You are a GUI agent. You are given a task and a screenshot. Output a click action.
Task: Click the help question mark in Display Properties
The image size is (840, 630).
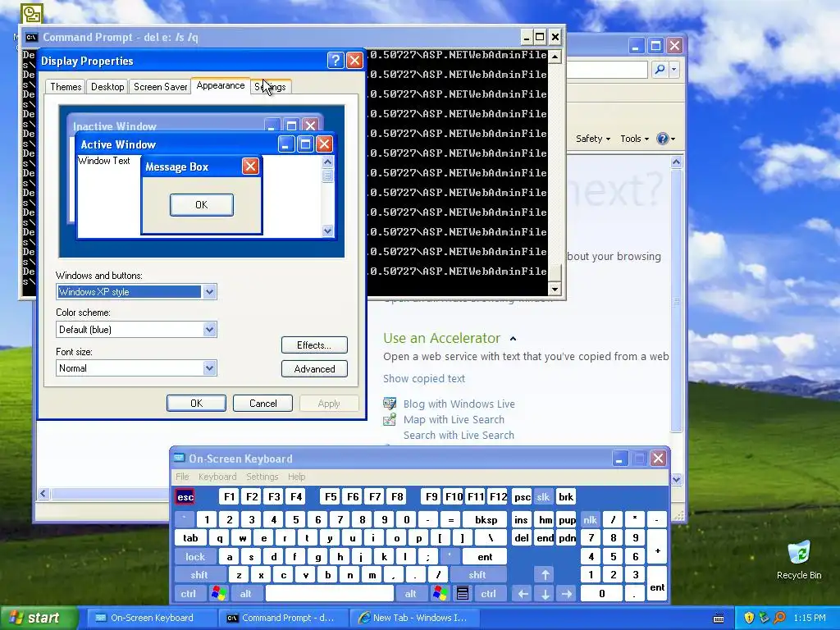(336, 60)
